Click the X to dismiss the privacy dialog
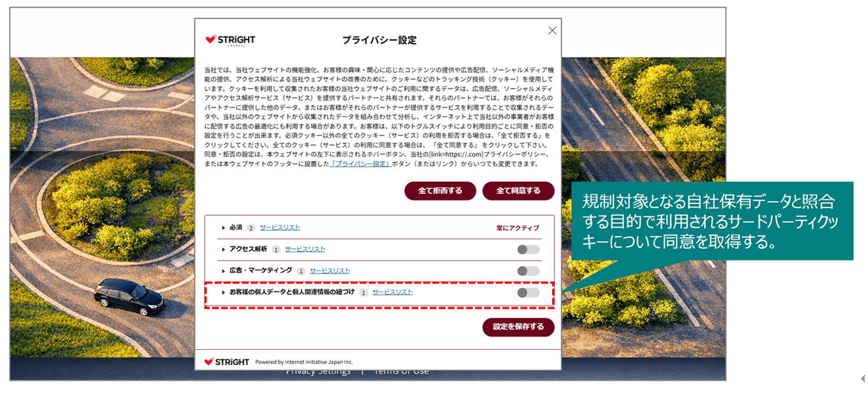 point(552,30)
